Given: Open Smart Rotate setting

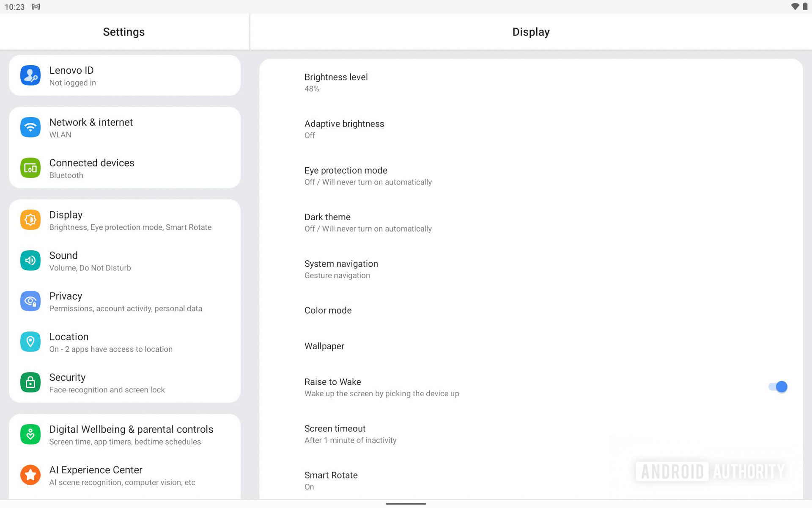Looking at the screenshot, I should 331,480.
